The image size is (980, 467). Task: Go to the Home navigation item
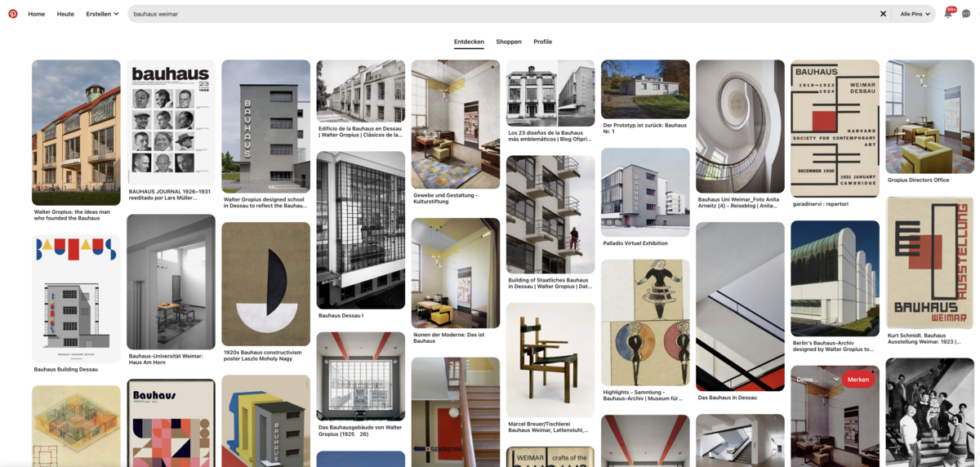[x=37, y=14]
